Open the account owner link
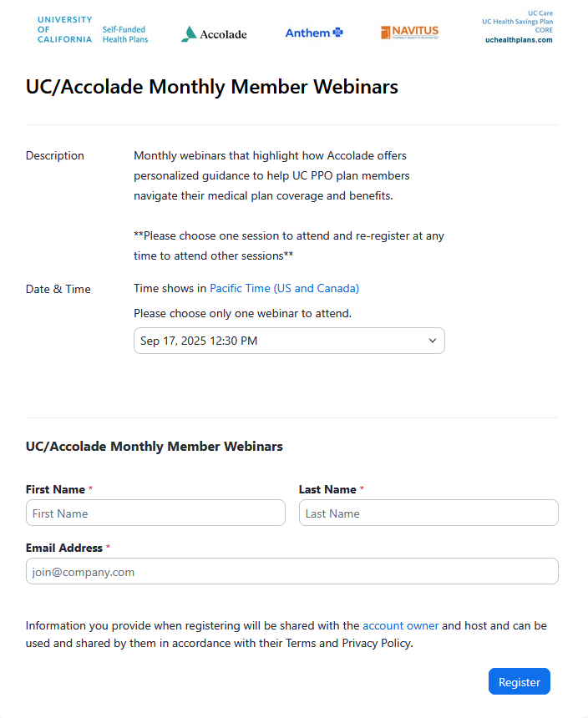 (400, 625)
